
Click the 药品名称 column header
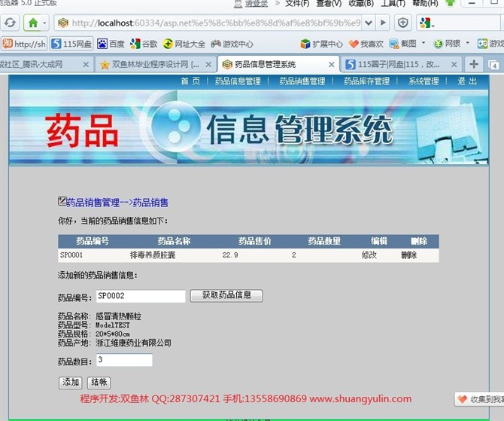click(x=174, y=241)
